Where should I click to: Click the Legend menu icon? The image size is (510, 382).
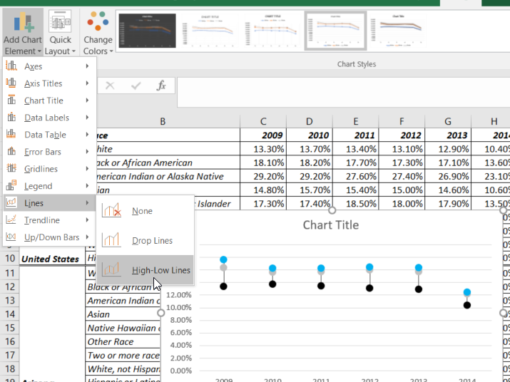pos(11,186)
